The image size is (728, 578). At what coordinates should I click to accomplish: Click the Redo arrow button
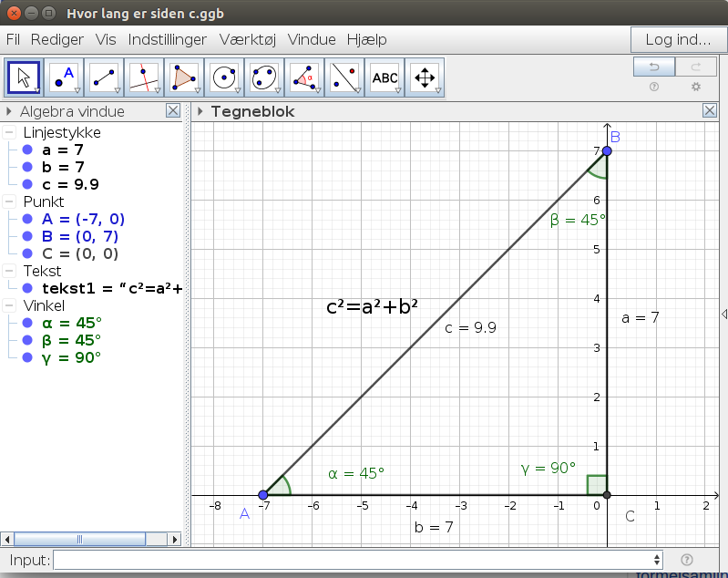695,67
